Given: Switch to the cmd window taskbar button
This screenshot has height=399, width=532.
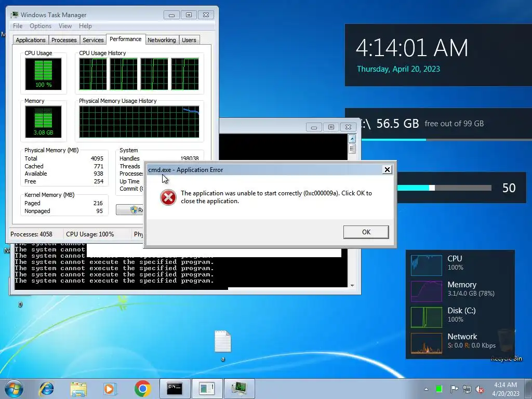Looking at the screenshot, I should pos(175,389).
